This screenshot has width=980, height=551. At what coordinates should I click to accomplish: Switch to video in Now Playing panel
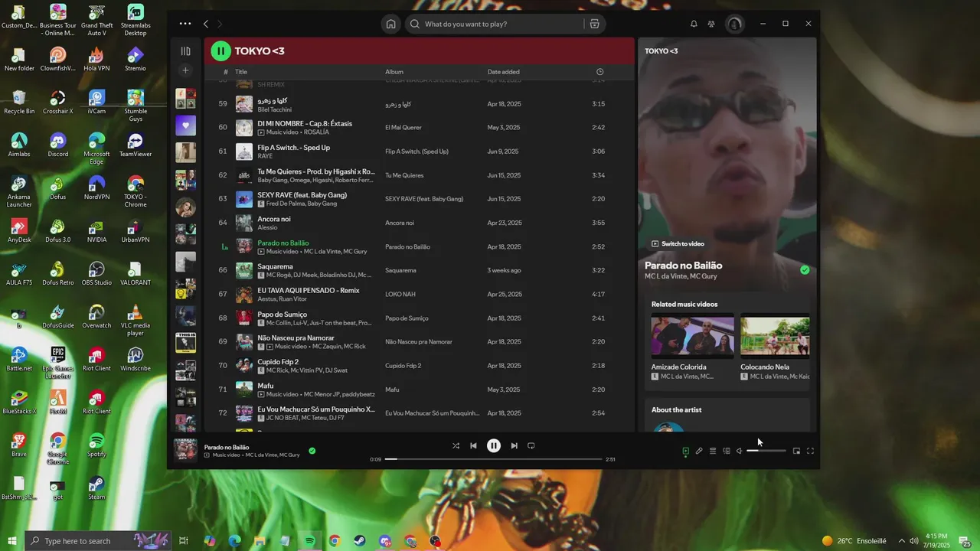678,243
